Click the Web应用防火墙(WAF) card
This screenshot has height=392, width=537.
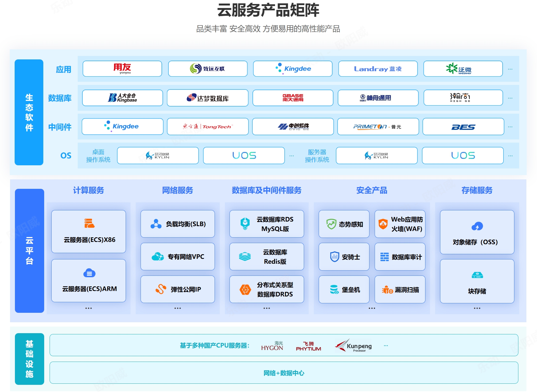[x=400, y=224]
